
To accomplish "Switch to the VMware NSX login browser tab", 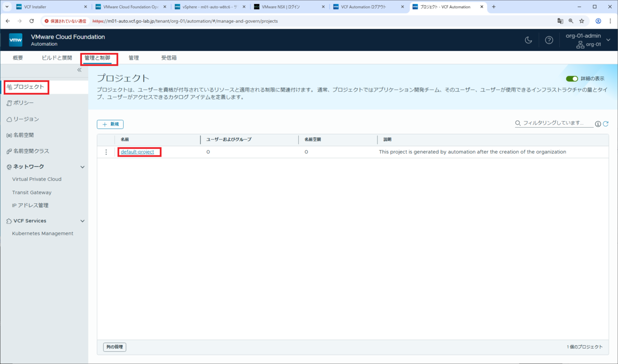I will [x=288, y=7].
